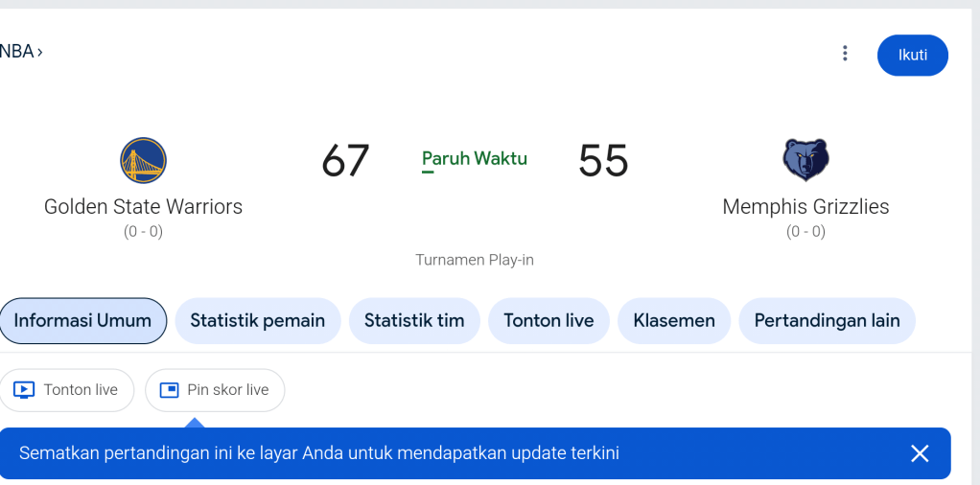Click the Memphis Grizzlies bear logo

805,160
